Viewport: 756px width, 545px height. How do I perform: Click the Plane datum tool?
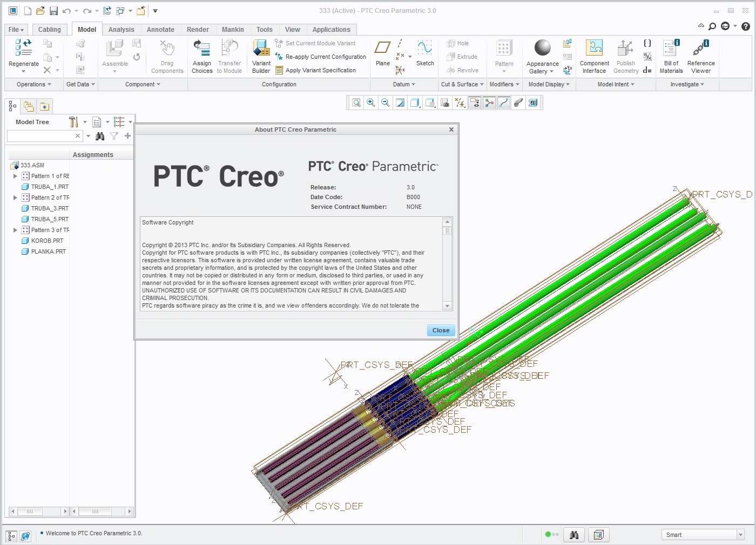coord(383,48)
